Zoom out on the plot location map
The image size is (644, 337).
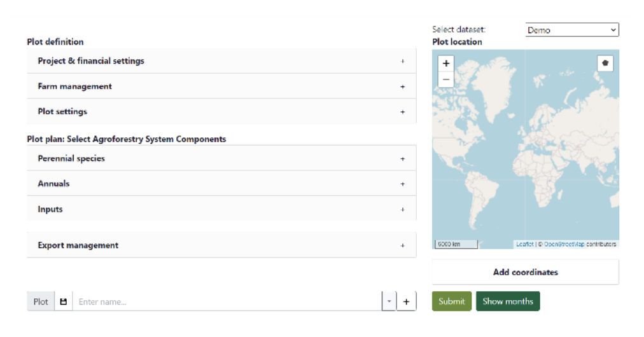446,79
